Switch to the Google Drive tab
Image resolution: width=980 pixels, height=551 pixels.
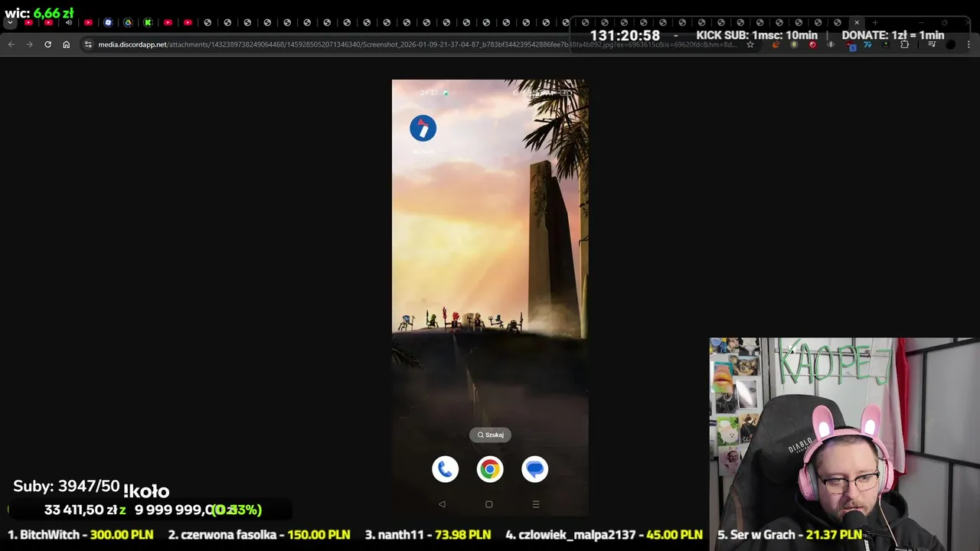coord(128,22)
